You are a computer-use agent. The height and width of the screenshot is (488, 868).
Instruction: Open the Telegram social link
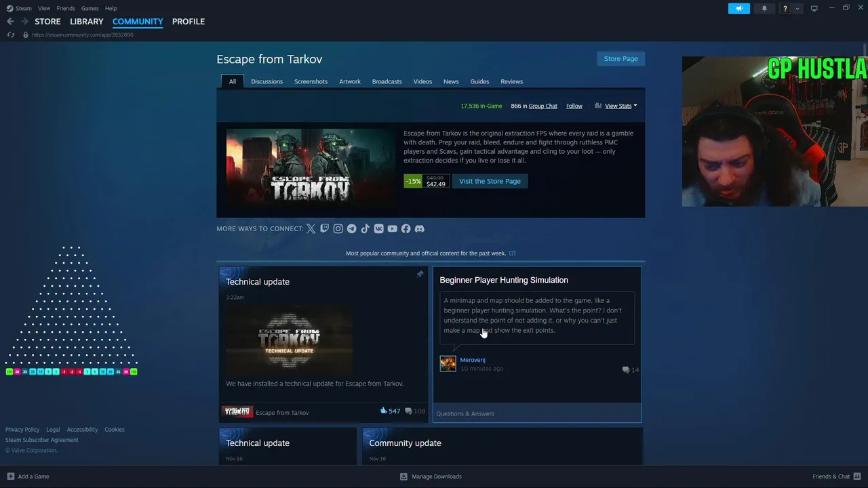[351, 229]
